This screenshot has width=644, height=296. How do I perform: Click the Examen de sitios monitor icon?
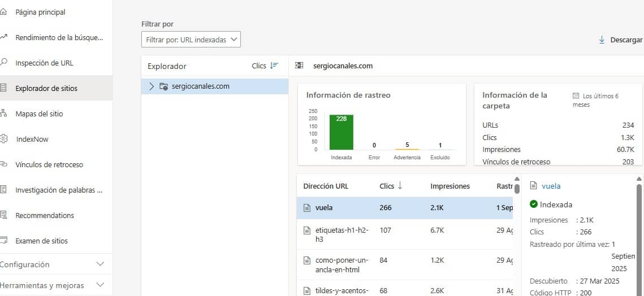pos(3,241)
